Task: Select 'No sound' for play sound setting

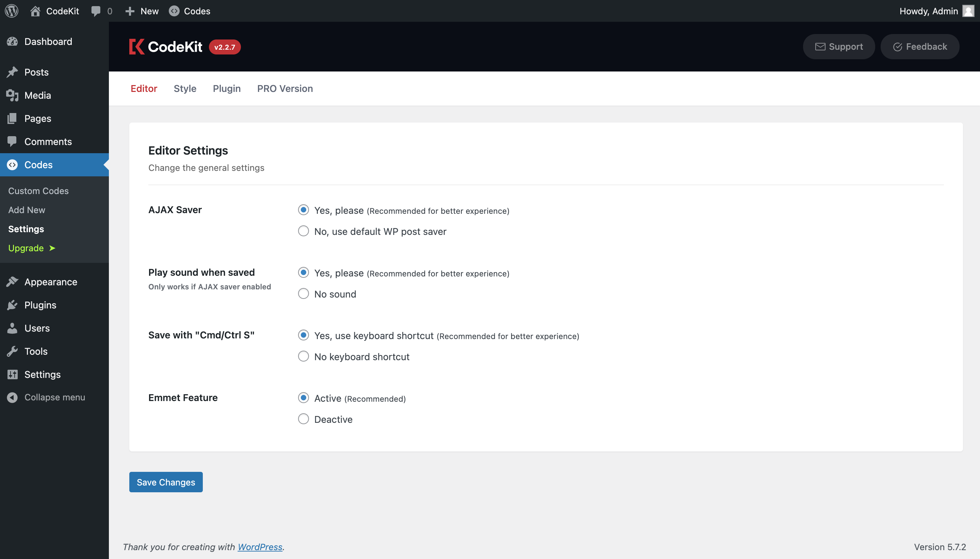Action: tap(304, 294)
